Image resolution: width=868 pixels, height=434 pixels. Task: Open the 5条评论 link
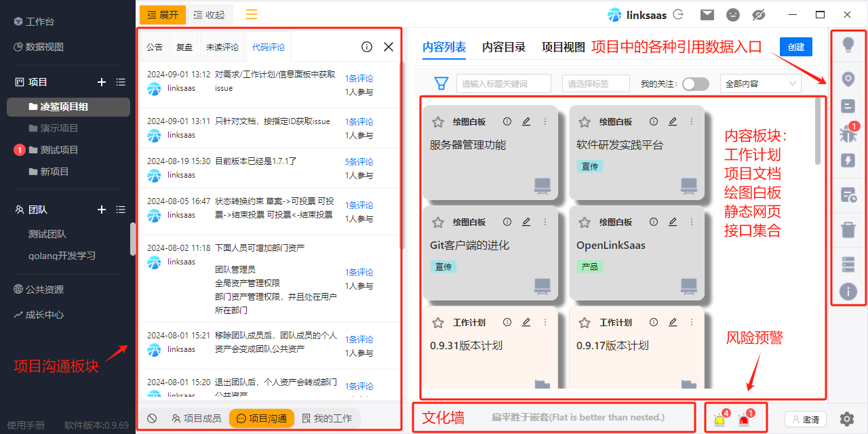[359, 162]
